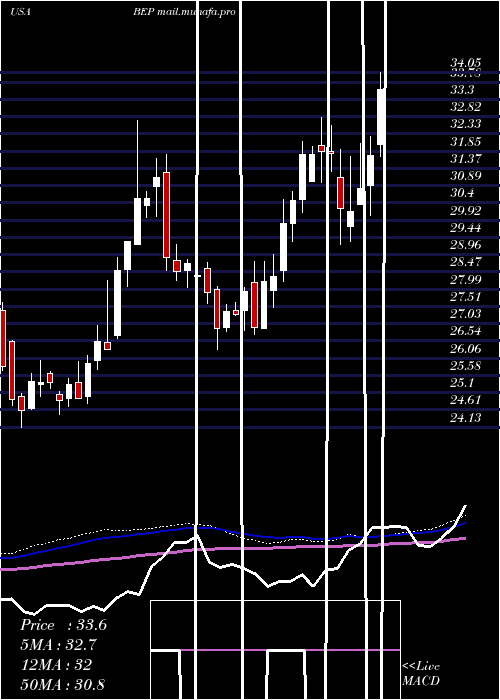The image size is (500, 700).
Task: Click the <<Live MACD label
Action: tap(421, 674)
